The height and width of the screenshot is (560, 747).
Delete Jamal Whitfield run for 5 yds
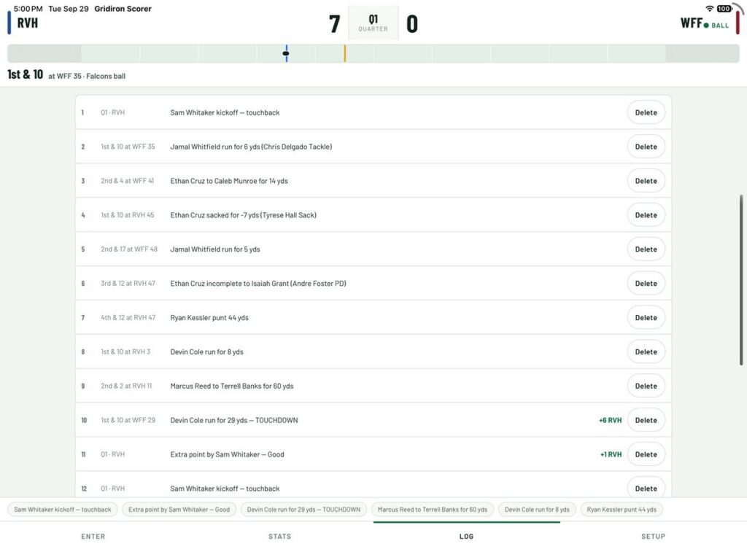[646, 249]
